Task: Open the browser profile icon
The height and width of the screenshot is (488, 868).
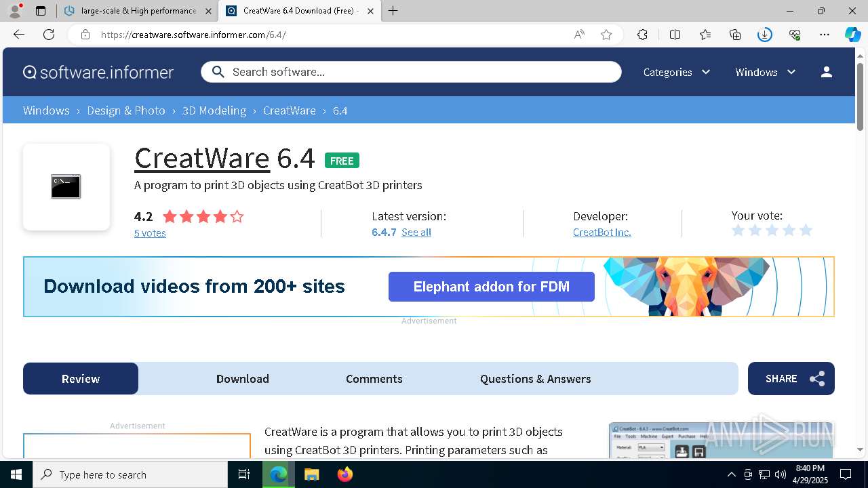Action: coord(15,11)
